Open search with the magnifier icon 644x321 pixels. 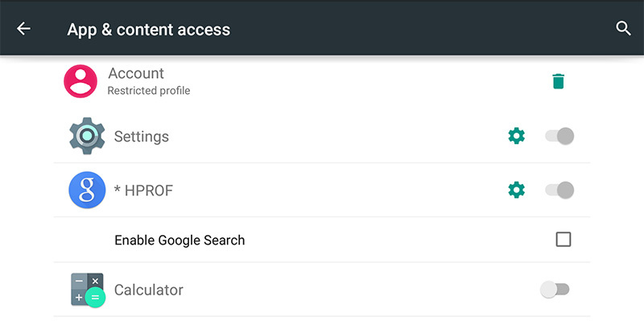click(623, 29)
